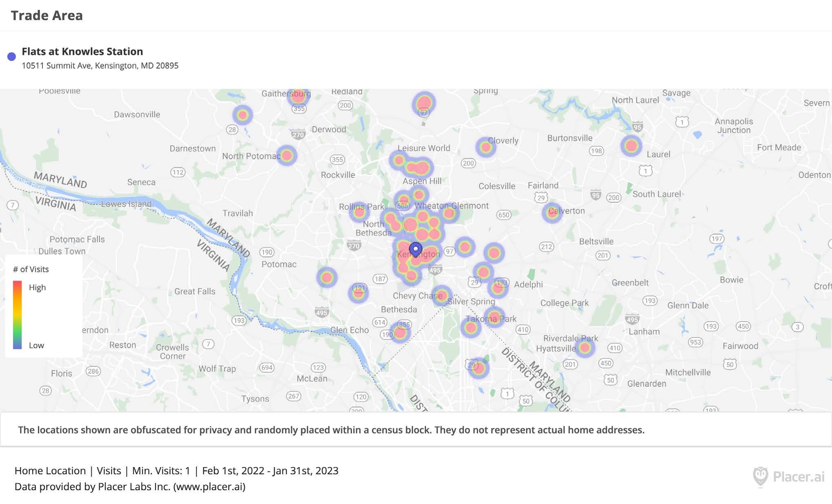Viewport: 832px width, 504px height.
Task: Select the Route 694 shield near Wolf Trap
Action: pyautogui.click(x=267, y=367)
